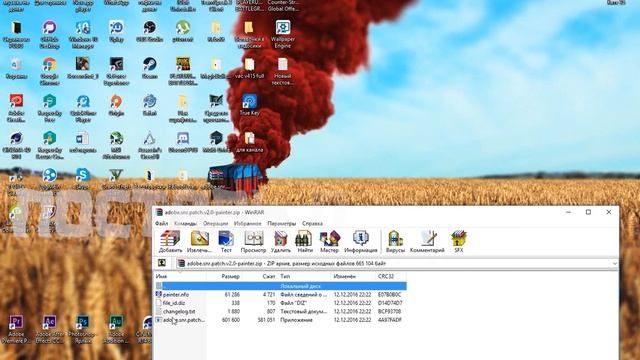The height and width of the screenshot is (360, 640).
Task: Click the Discord desktop icon
Action: pos(182,141)
